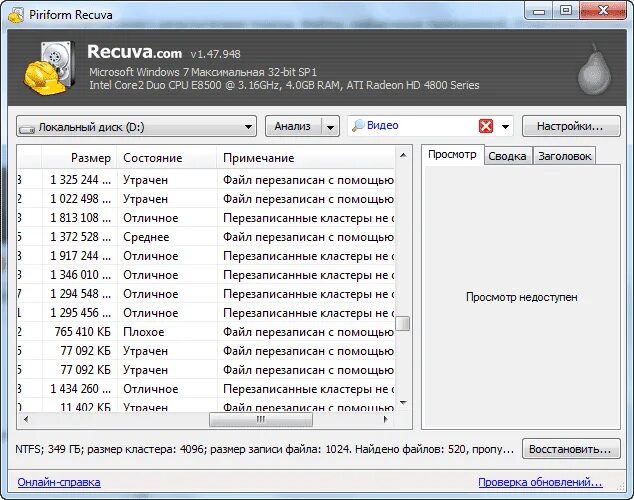Click the magnifier icon in Видео filter box
The width and height of the screenshot is (634, 500).
(x=358, y=126)
